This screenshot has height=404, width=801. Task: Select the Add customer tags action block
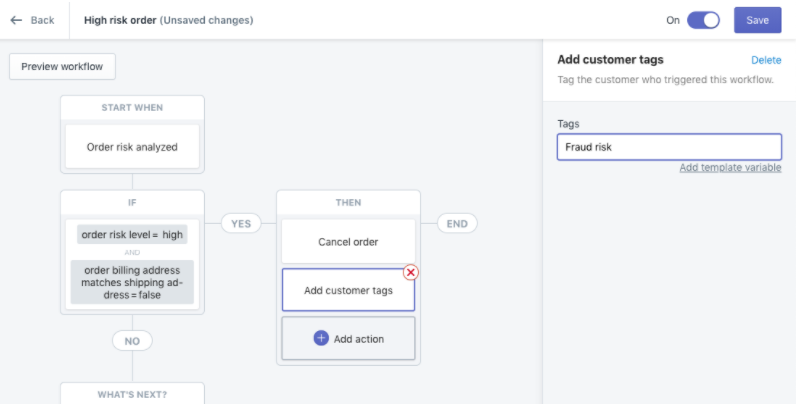(x=348, y=290)
